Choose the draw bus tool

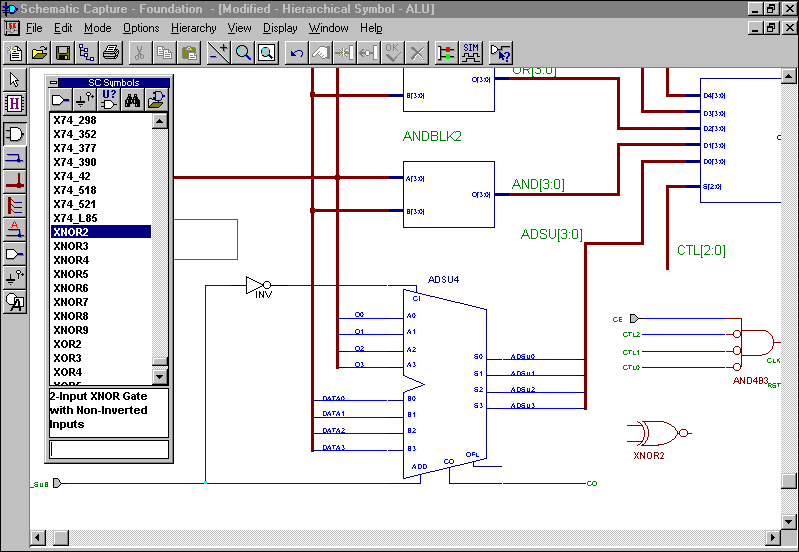click(15, 181)
